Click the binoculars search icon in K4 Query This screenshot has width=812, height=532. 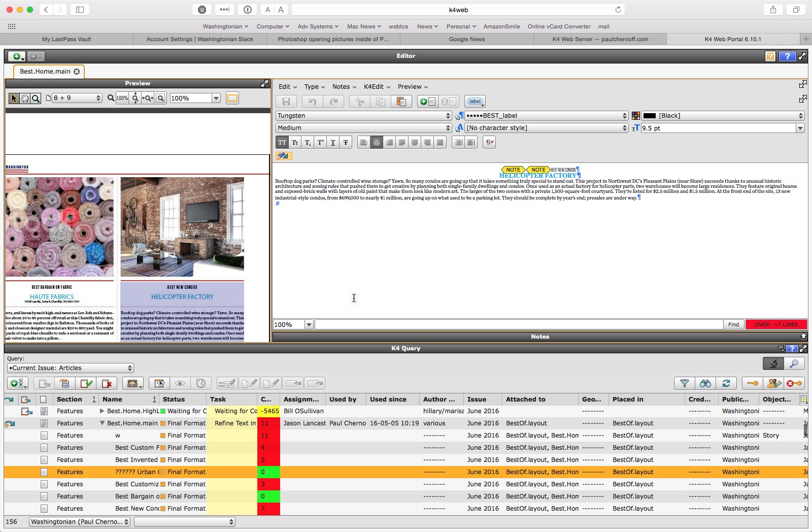pyautogui.click(x=705, y=383)
